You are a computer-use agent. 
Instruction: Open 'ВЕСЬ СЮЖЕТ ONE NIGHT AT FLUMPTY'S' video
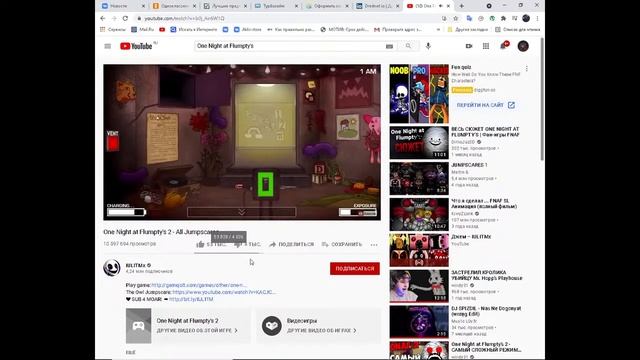[419, 142]
